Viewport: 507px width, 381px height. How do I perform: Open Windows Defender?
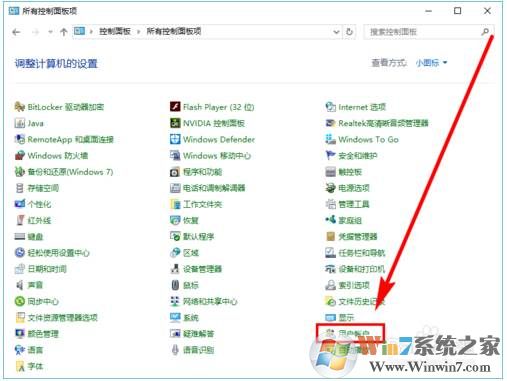(x=212, y=139)
